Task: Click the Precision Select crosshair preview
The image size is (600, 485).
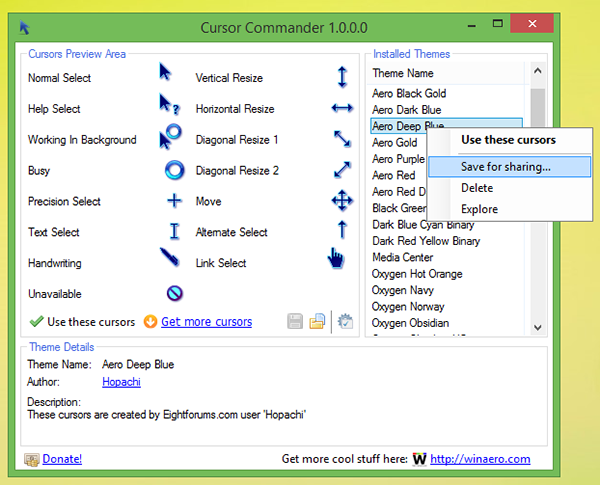Action: coord(174,201)
